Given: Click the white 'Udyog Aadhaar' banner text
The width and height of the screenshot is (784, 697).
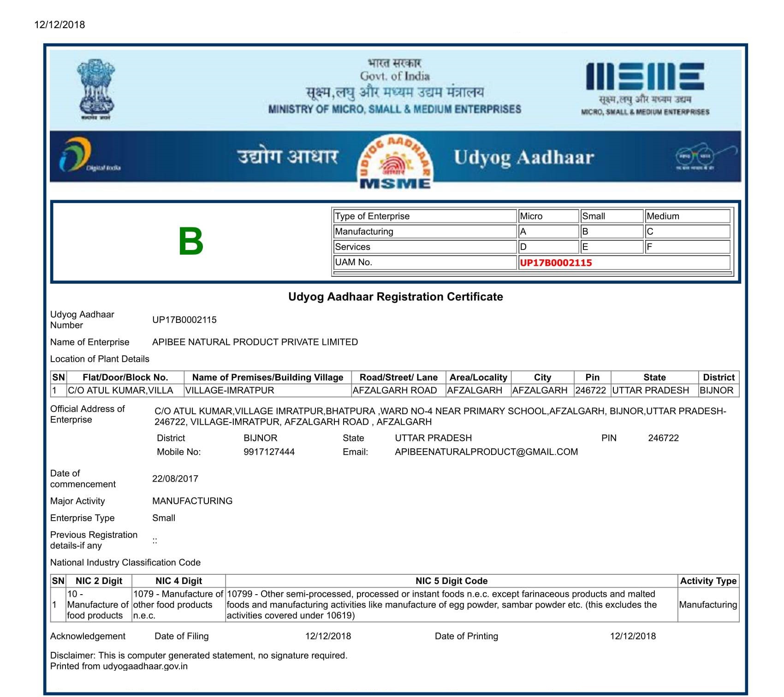Looking at the screenshot, I should 523,157.
